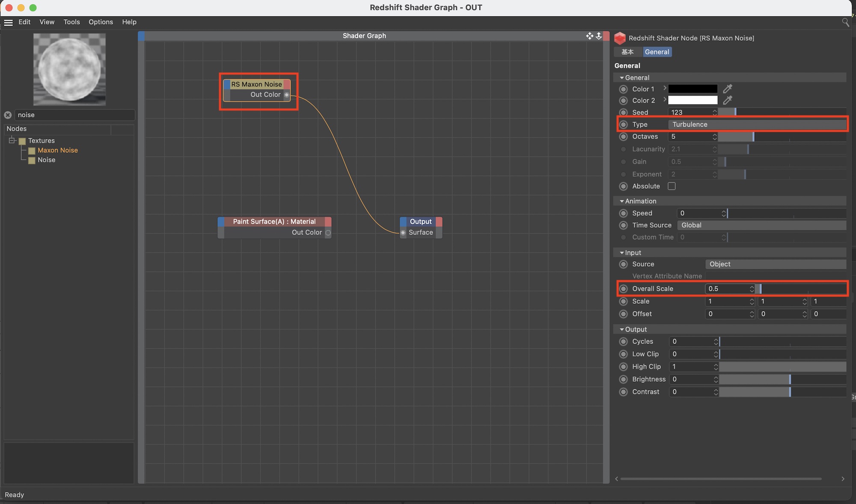856x504 pixels.
Task: Click the Redshift shader node cube icon
Action: tap(620, 39)
